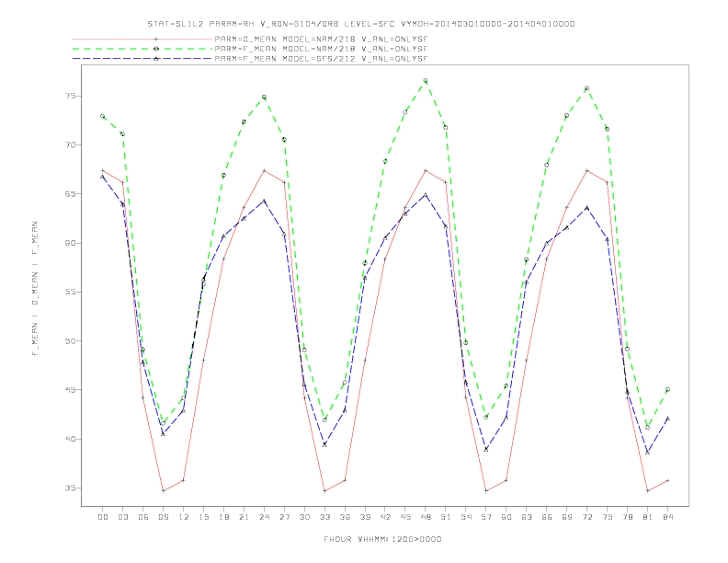
Task: Click x-axis forecast hour label 24
Action: point(264,517)
